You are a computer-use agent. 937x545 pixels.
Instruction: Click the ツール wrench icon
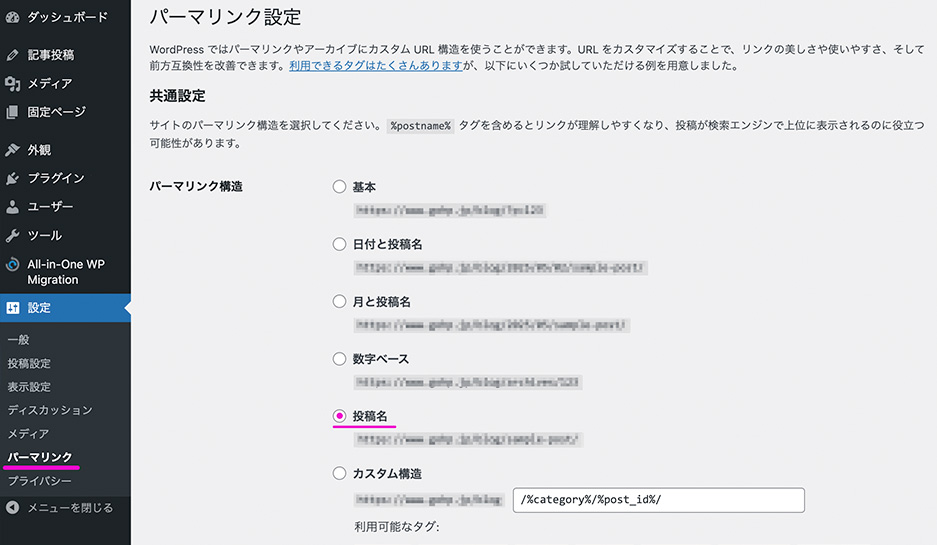point(12,236)
